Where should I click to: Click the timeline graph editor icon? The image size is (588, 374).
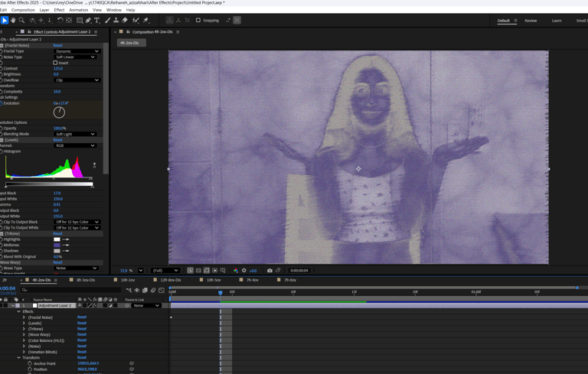click(162, 290)
